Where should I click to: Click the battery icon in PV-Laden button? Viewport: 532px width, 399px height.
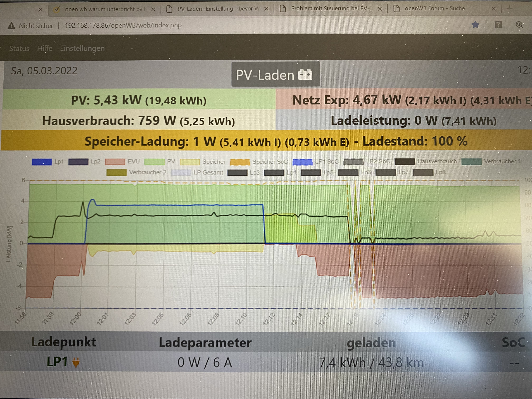click(305, 75)
